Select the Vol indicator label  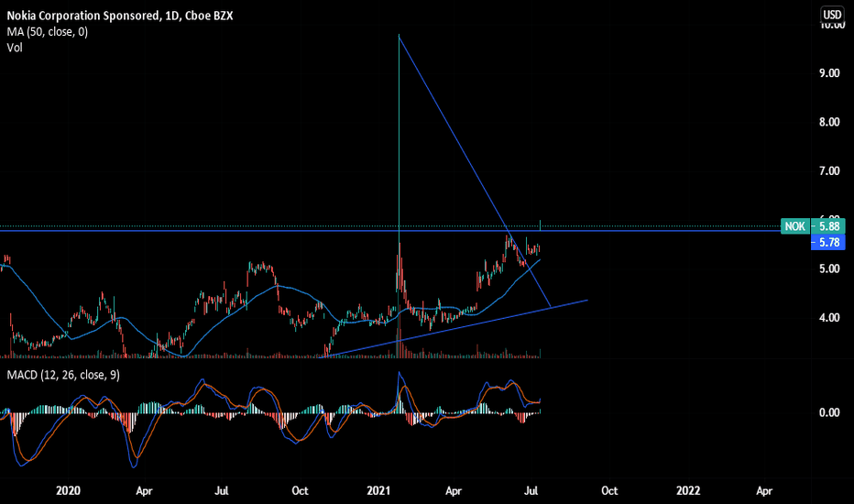coord(15,48)
